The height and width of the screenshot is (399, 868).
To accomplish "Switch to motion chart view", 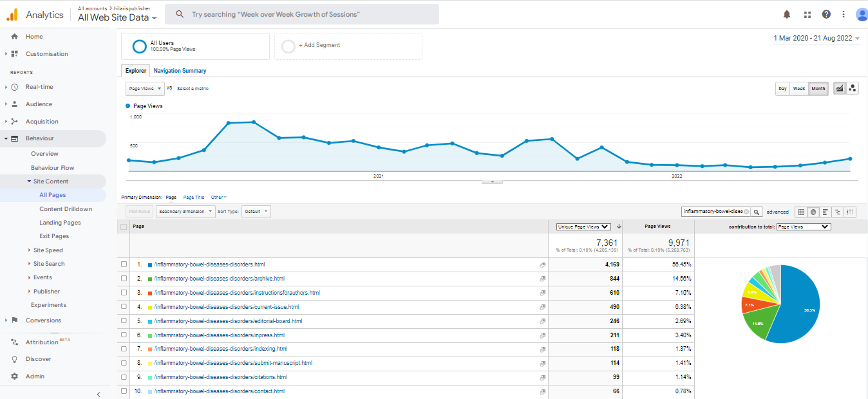I will 853,89.
